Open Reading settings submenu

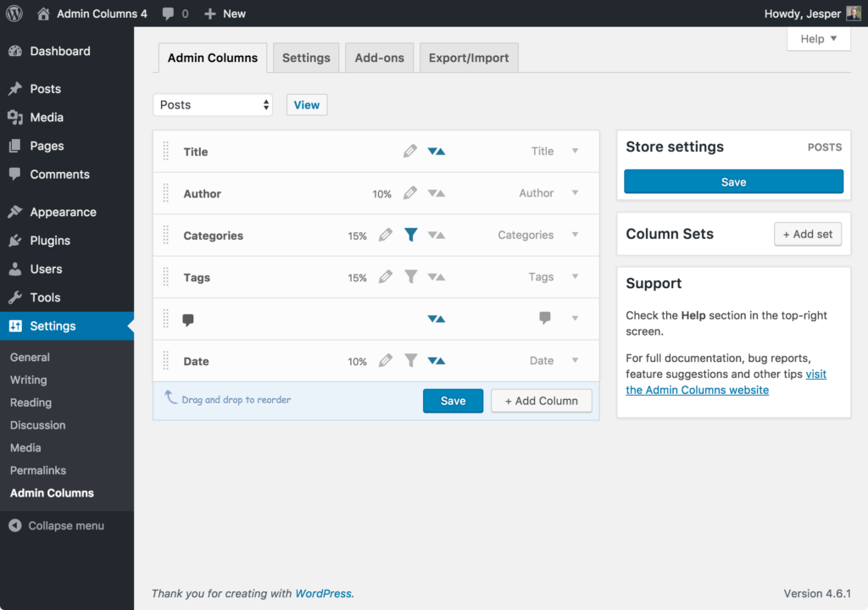pyautogui.click(x=31, y=402)
